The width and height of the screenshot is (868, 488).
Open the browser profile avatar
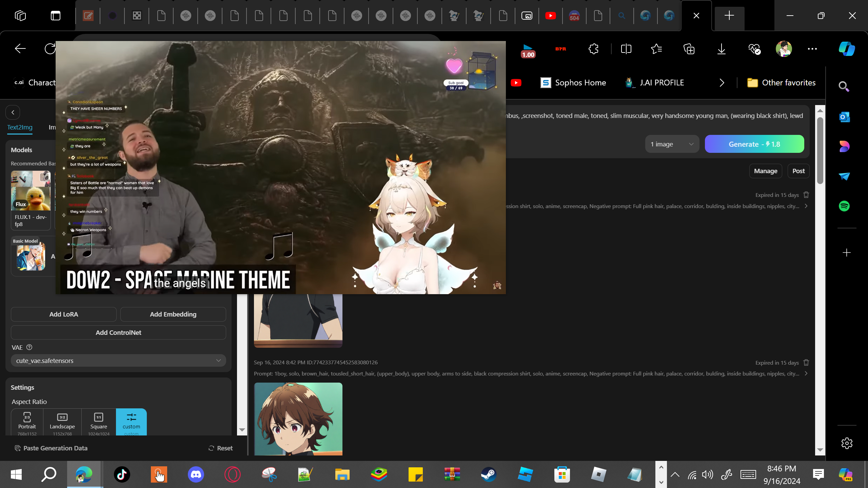[x=784, y=49]
